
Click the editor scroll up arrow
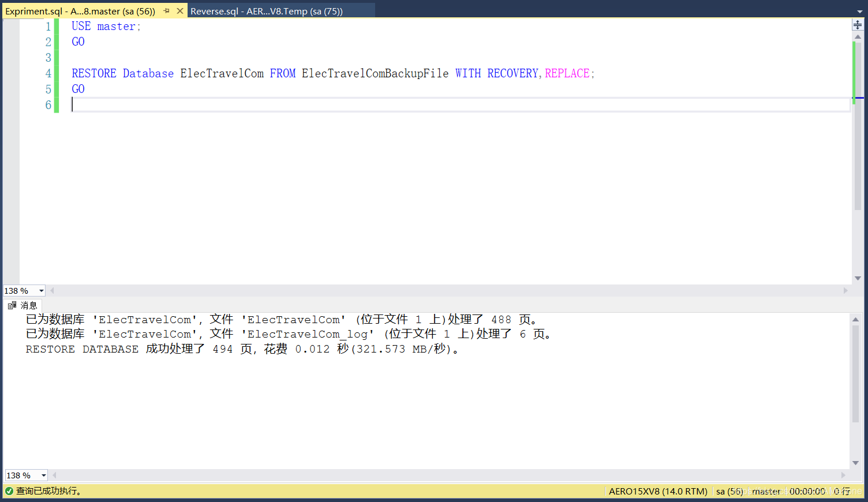pyautogui.click(x=858, y=37)
